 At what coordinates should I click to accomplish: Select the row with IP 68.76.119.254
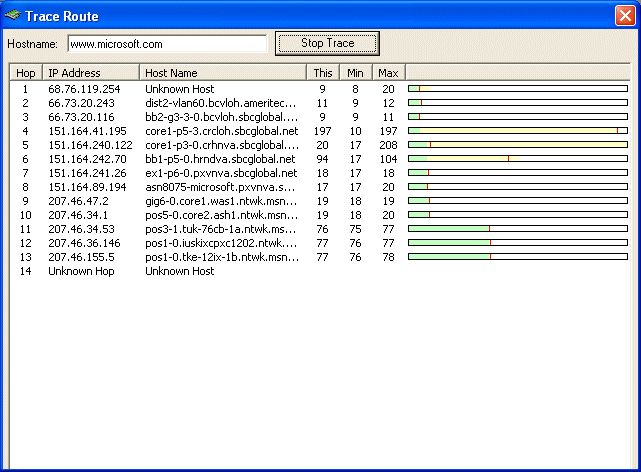tap(87, 89)
